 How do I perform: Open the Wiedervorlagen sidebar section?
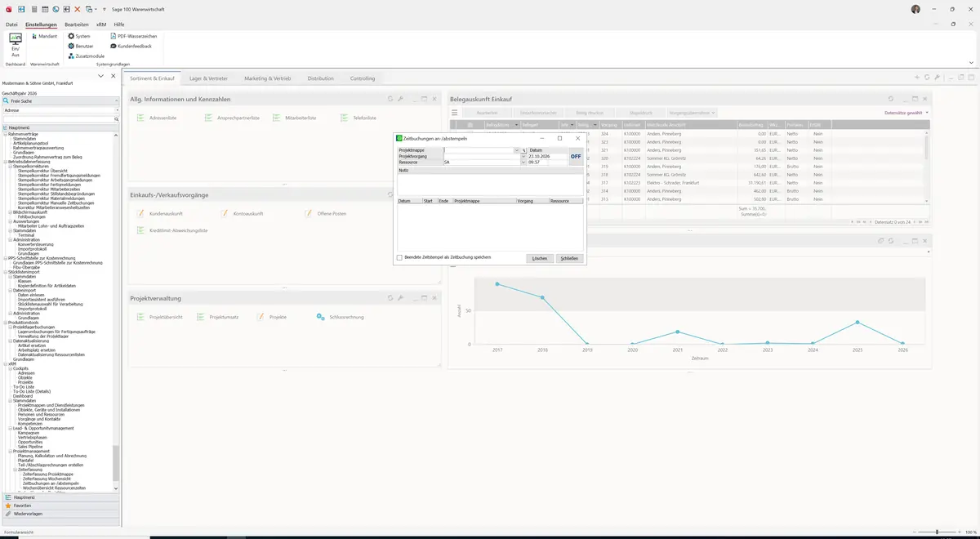[x=60, y=514]
